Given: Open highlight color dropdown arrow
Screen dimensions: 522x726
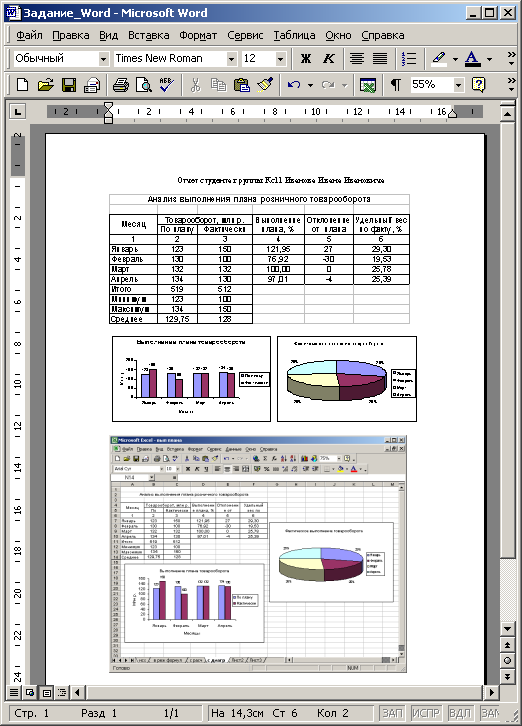Looking at the screenshot, I should [455, 59].
